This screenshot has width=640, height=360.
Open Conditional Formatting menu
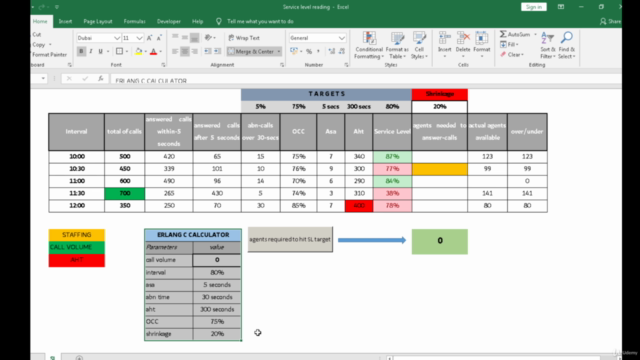coord(369,45)
